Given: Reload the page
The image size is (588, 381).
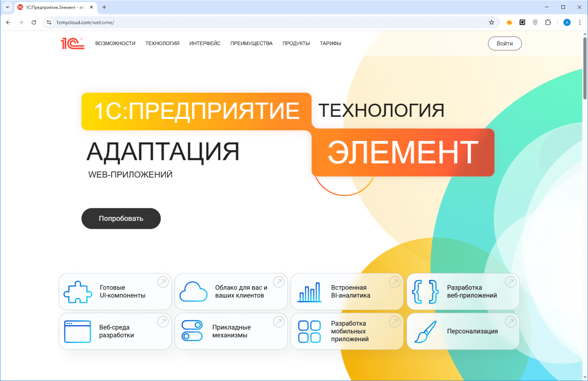Looking at the screenshot, I should pos(34,23).
